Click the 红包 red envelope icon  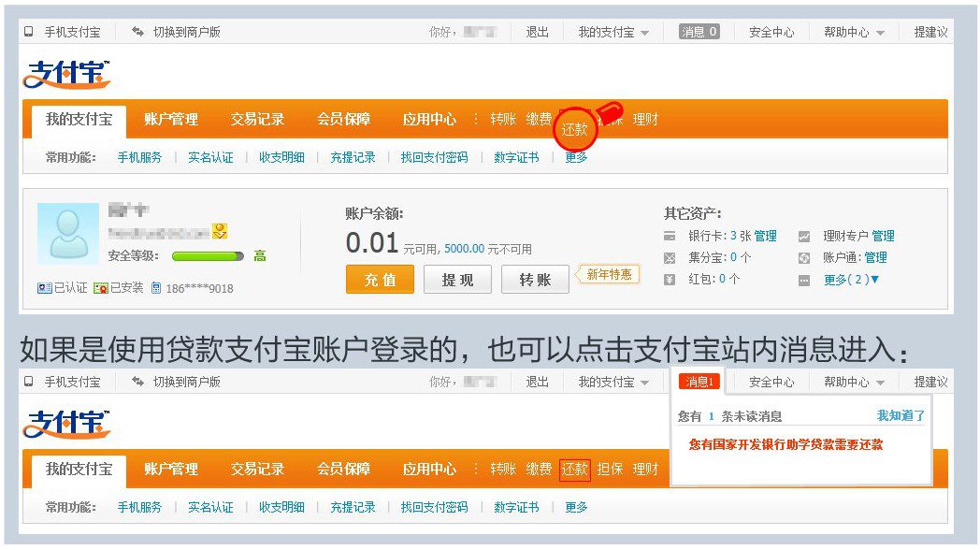[670, 279]
